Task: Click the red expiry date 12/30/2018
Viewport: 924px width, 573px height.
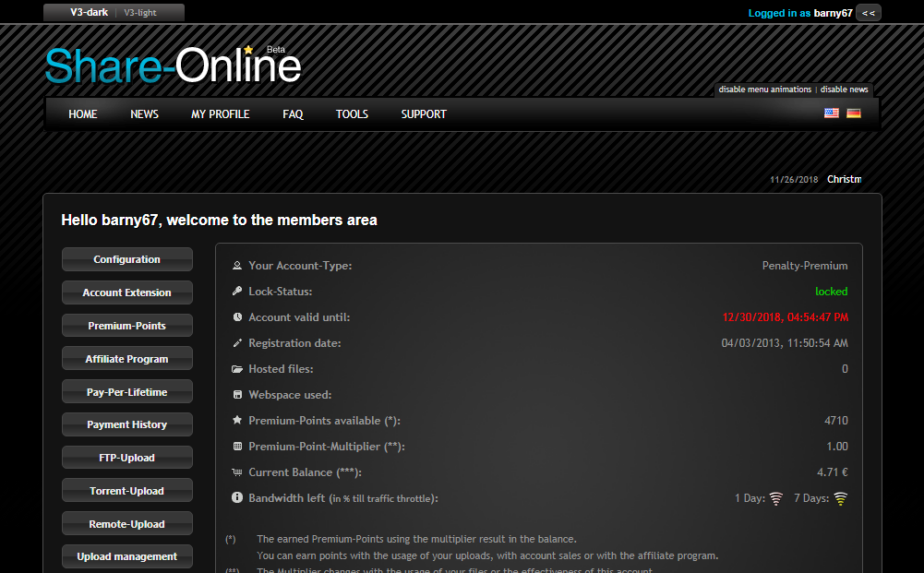Action: point(785,316)
